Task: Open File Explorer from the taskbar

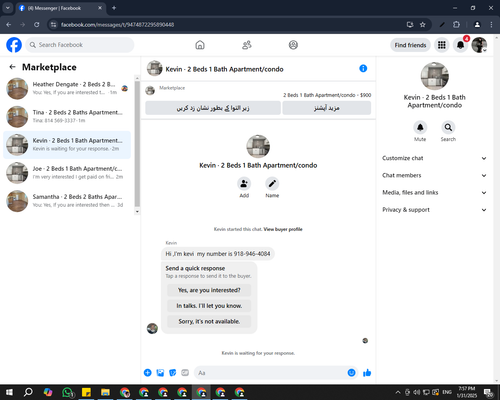Action: point(105,392)
